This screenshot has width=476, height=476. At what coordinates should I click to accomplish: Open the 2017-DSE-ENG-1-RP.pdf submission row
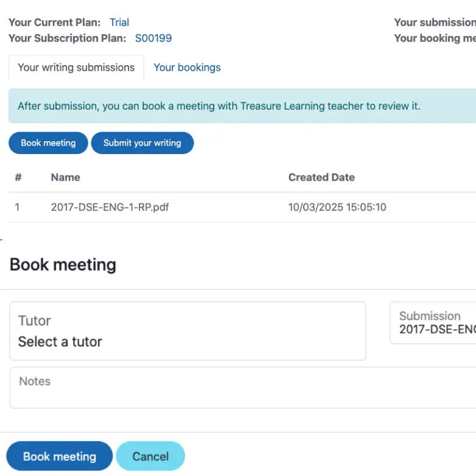(x=110, y=207)
